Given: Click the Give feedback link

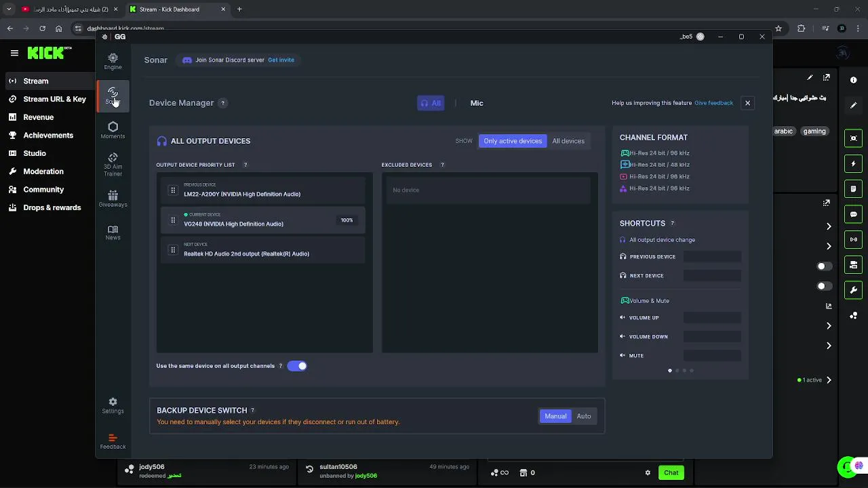Looking at the screenshot, I should tap(713, 103).
